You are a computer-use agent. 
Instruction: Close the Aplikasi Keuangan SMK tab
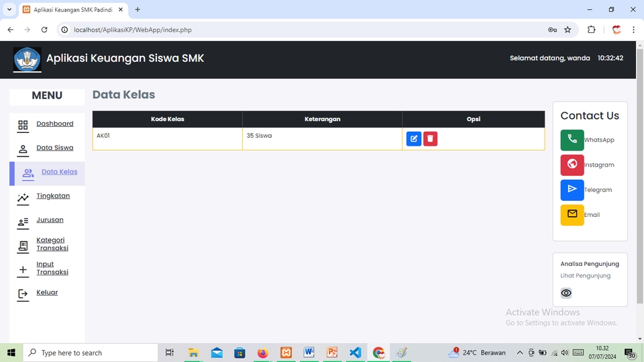pyautogui.click(x=121, y=9)
